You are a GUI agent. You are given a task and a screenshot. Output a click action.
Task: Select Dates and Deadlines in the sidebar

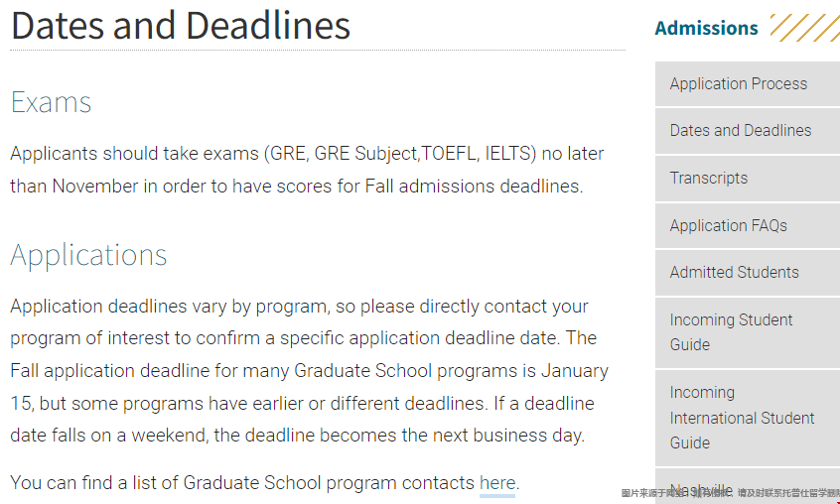tap(740, 131)
